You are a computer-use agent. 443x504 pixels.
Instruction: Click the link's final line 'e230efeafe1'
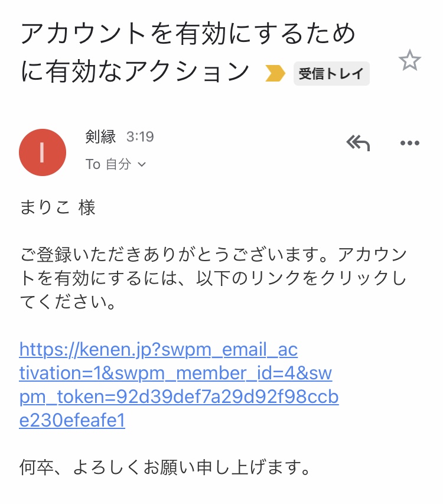pyautogui.click(x=72, y=421)
